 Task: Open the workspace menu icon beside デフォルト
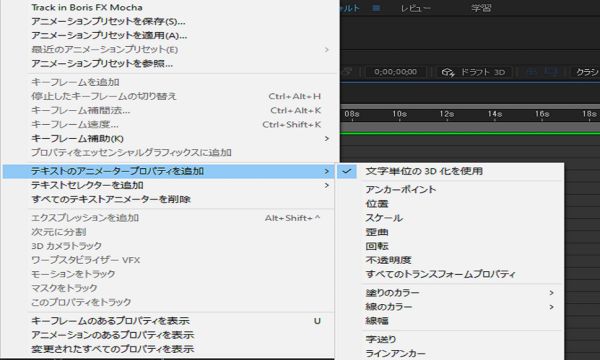pos(377,8)
